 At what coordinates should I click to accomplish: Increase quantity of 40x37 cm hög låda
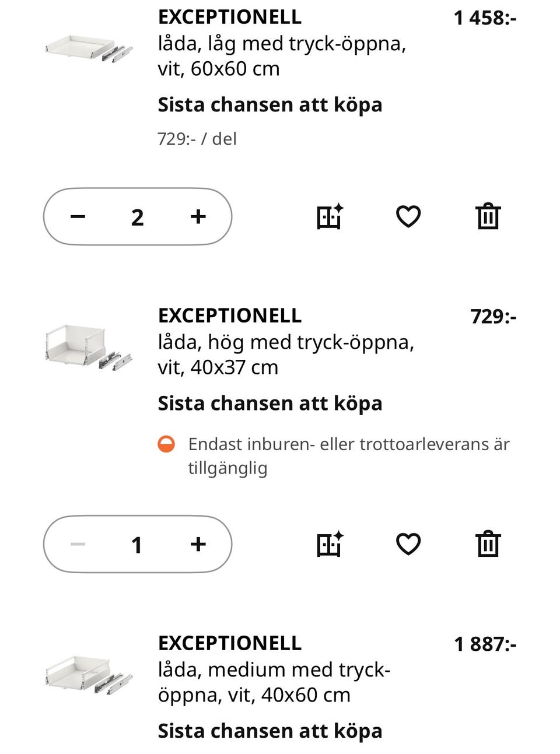[x=198, y=544]
